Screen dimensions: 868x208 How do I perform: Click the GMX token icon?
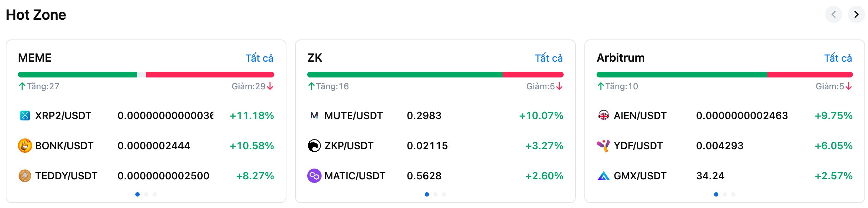[x=604, y=176]
